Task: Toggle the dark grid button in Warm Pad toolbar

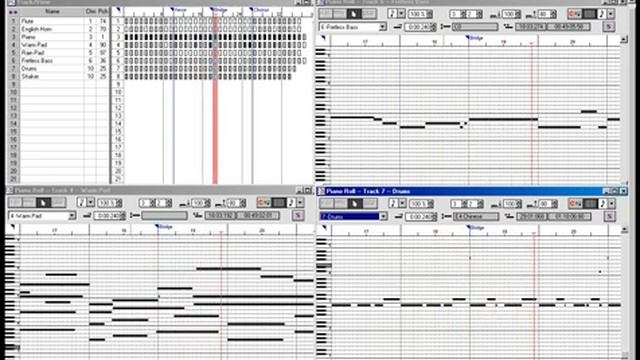Action: [279, 202]
